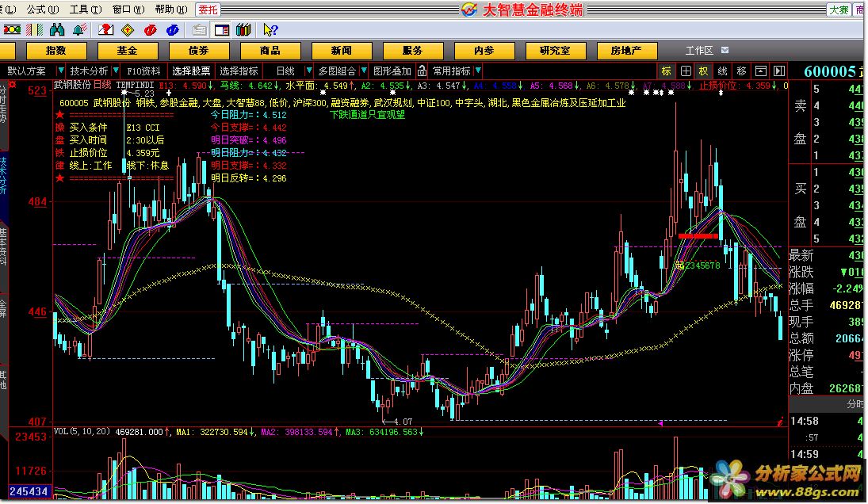868x504 pixels.
Task: Click the padlock icon beside 图形叠加
Action: 422,71
